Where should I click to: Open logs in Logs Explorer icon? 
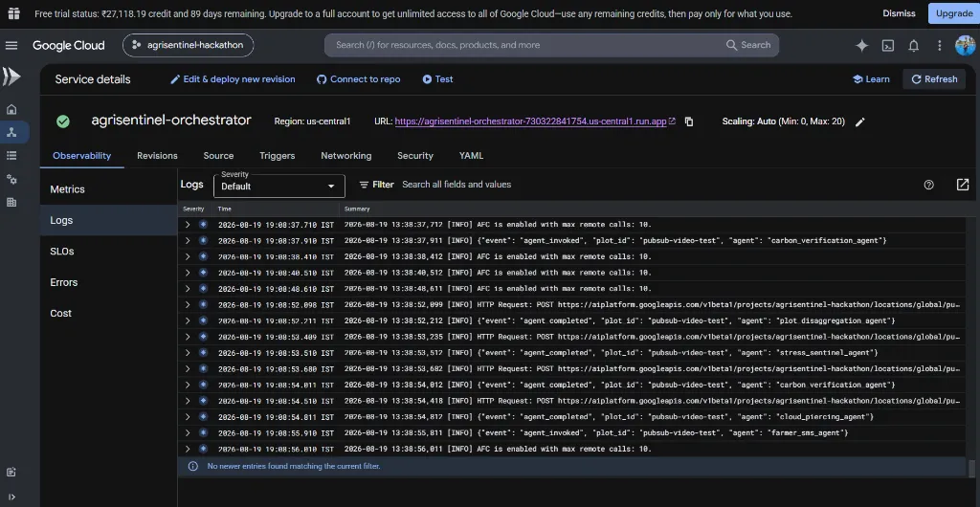coord(963,185)
